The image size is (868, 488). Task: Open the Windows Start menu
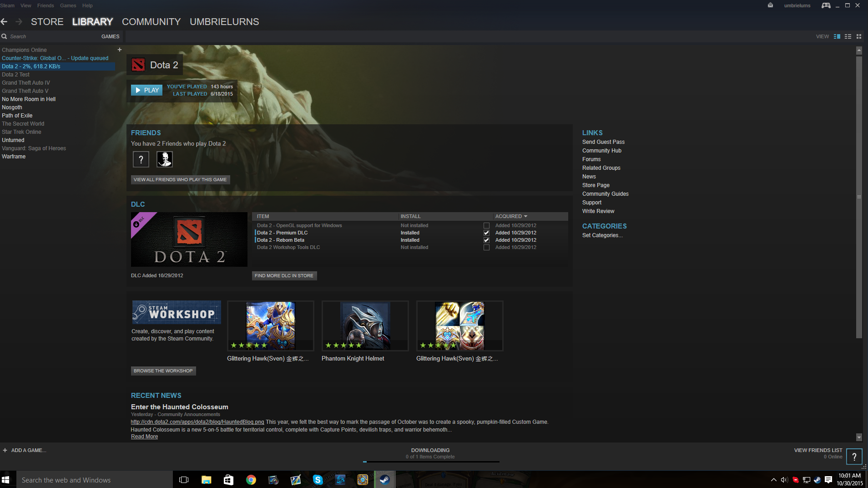[x=5, y=480]
